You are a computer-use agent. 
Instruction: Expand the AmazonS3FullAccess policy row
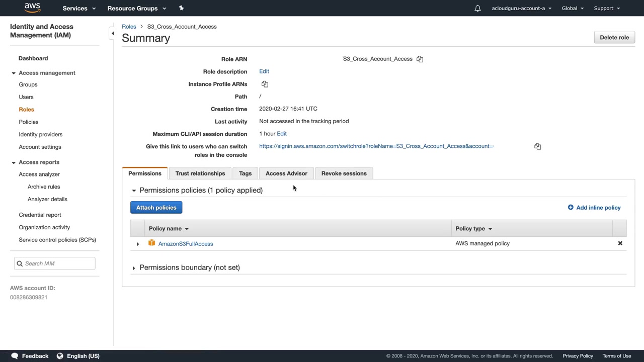138,244
